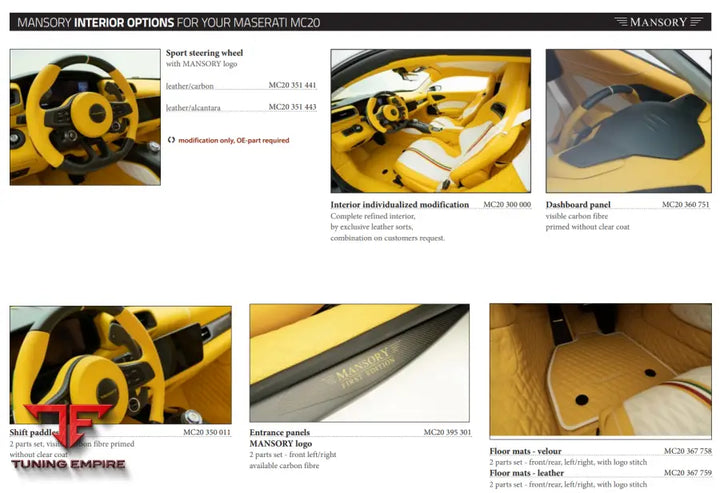The height and width of the screenshot is (493, 720).
Task: Click part number MC20 300 000
Action: (507, 204)
